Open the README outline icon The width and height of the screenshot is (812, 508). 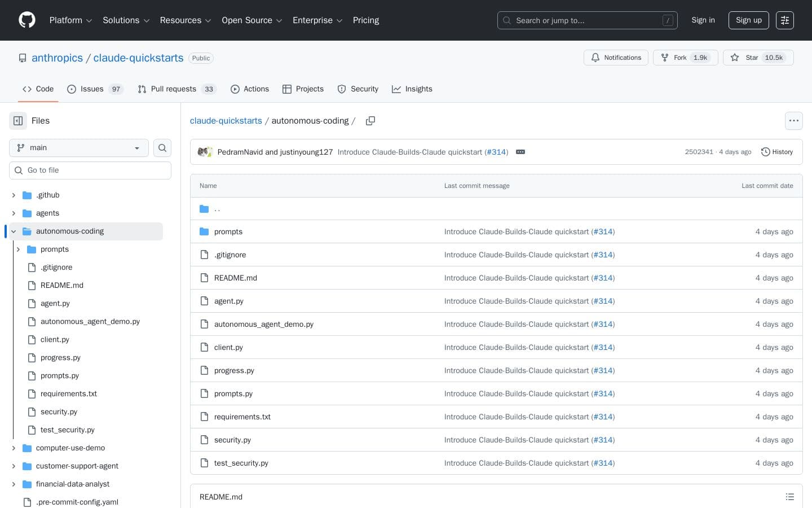pyautogui.click(x=790, y=497)
